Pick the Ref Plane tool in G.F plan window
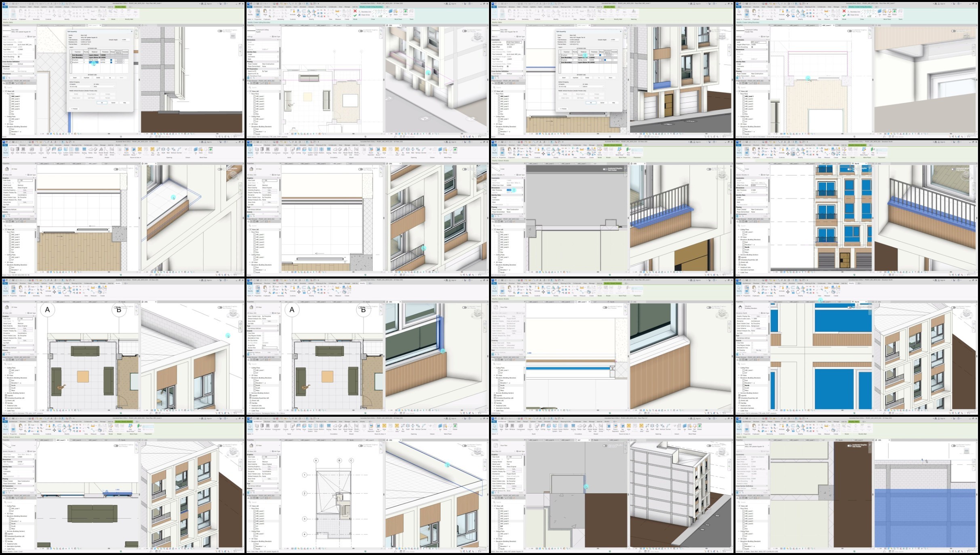Image resolution: width=980 pixels, height=555 pixels. point(695,426)
